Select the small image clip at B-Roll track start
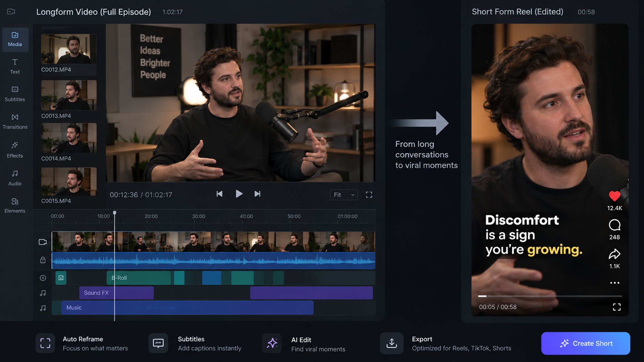This screenshot has width=644, height=362. (61, 278)
